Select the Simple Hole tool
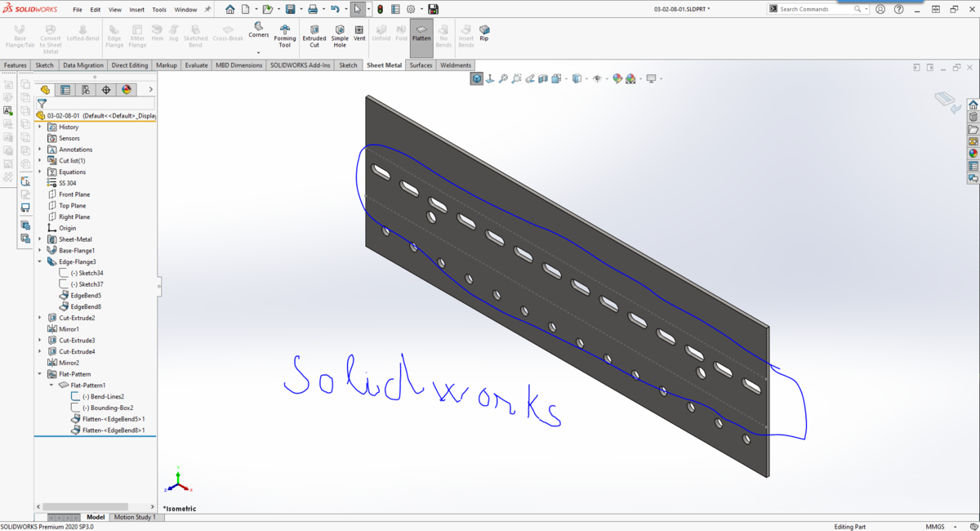Viewport: 980px width, 531px height. click(340, 36)
